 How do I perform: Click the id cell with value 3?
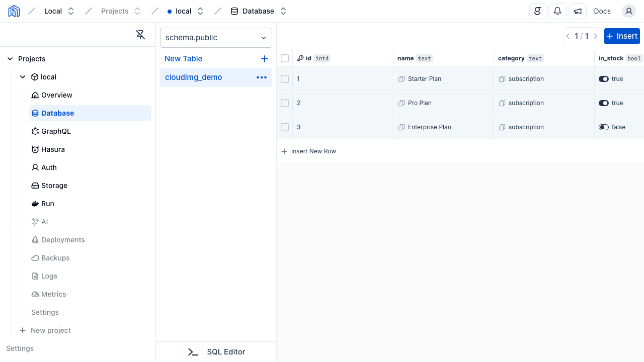[343, 127]
